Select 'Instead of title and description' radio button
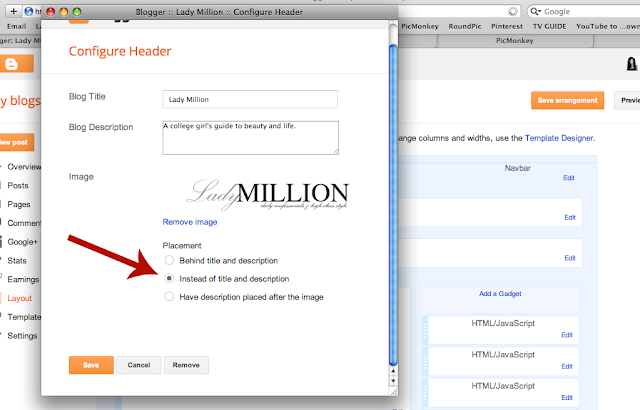This screenshot has width=640, height=410. (169, 278)
